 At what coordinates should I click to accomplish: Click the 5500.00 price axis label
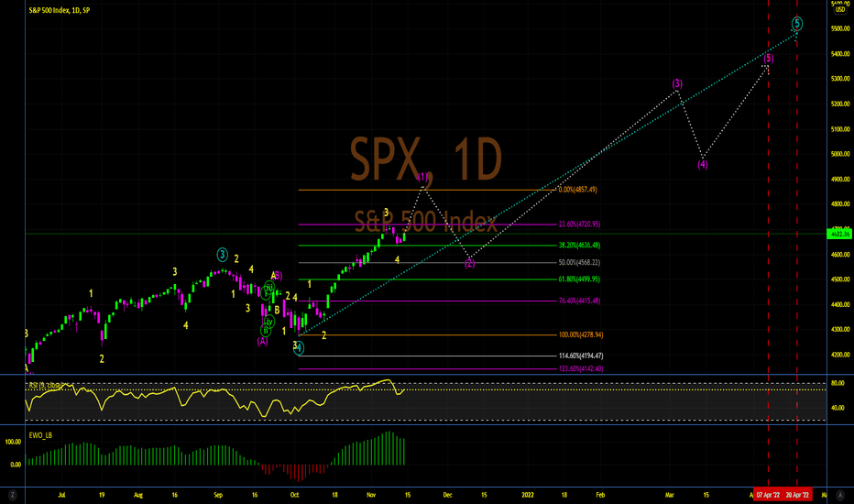[840, 28]
